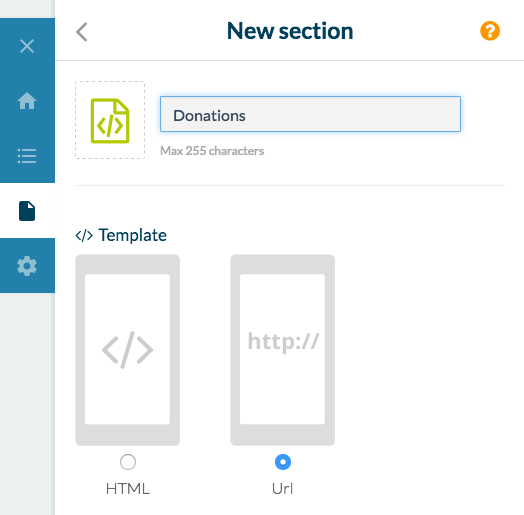Choose the HTML template phone thumbnail
The width and height of the screenshot is (524, 515).
[x=128, y=350]
